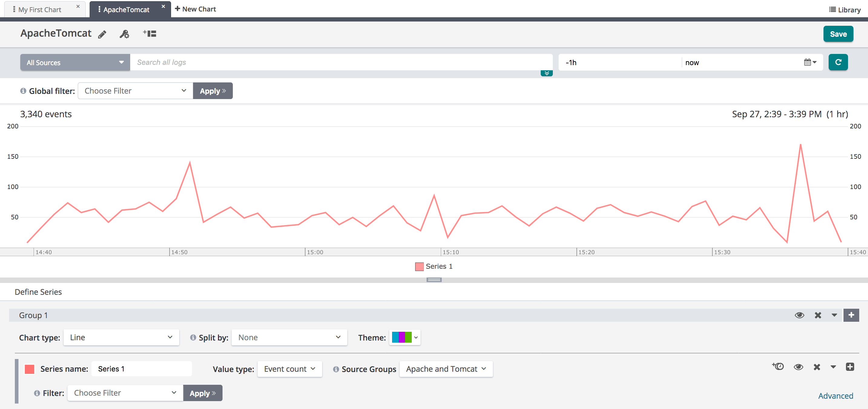Delete Series 1 with X icon
The width and height of the screenshot is (868, 409).
[817, 367]
